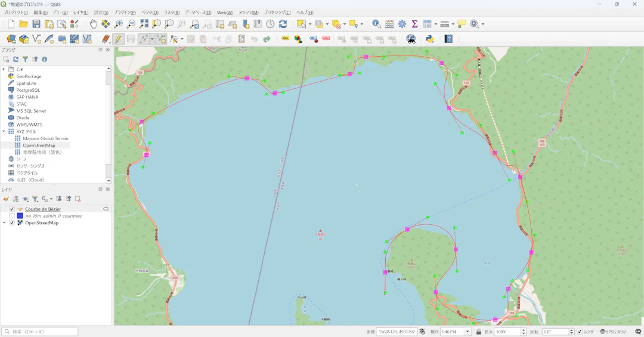Open the Field Calculator abacus icon
This screenshot has width=644, height=337.
tap(389, 24)
